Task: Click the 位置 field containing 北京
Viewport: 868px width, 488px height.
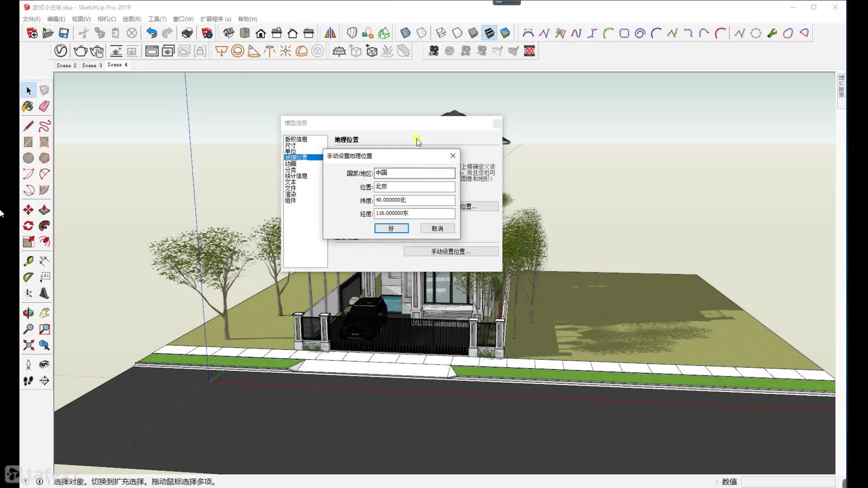Action: (415, 187)
